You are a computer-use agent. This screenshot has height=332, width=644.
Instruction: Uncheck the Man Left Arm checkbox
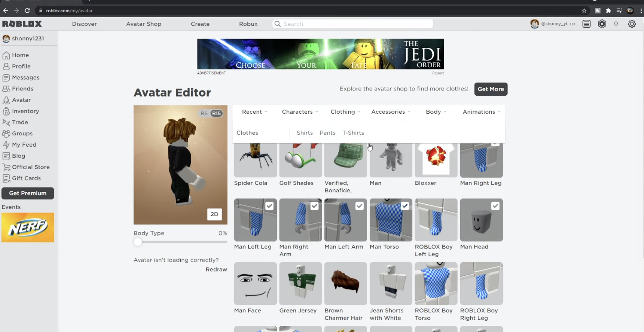[x=360, y=206]
